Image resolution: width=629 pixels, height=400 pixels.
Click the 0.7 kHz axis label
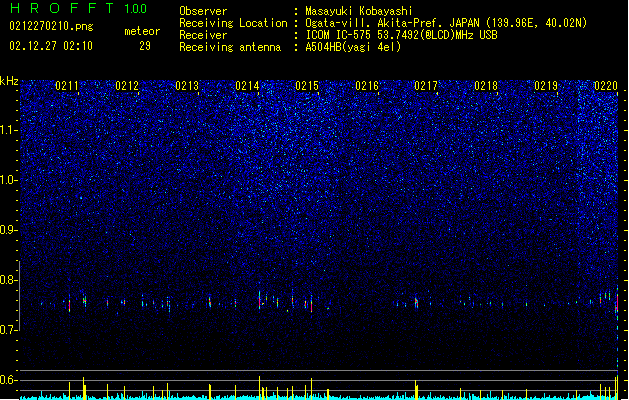coord(9,330)
